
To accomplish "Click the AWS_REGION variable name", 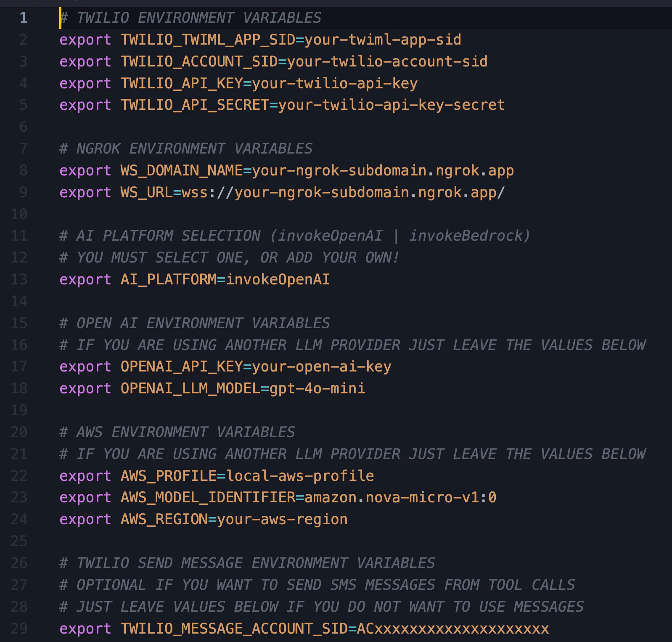I will (x=164, y=519).
